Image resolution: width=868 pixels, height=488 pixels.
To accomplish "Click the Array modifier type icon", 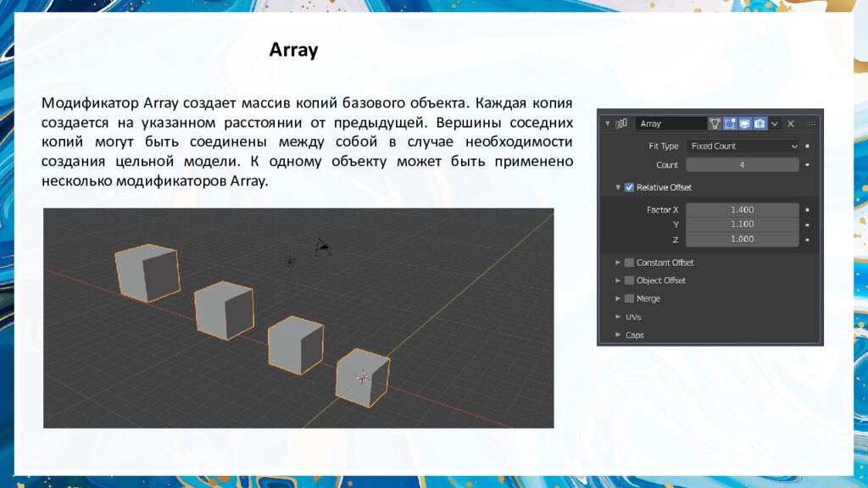I will (621, 124).
